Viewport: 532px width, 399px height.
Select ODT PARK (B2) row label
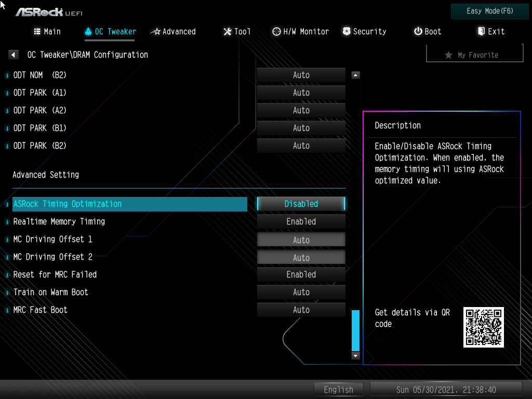pos(39,145)
